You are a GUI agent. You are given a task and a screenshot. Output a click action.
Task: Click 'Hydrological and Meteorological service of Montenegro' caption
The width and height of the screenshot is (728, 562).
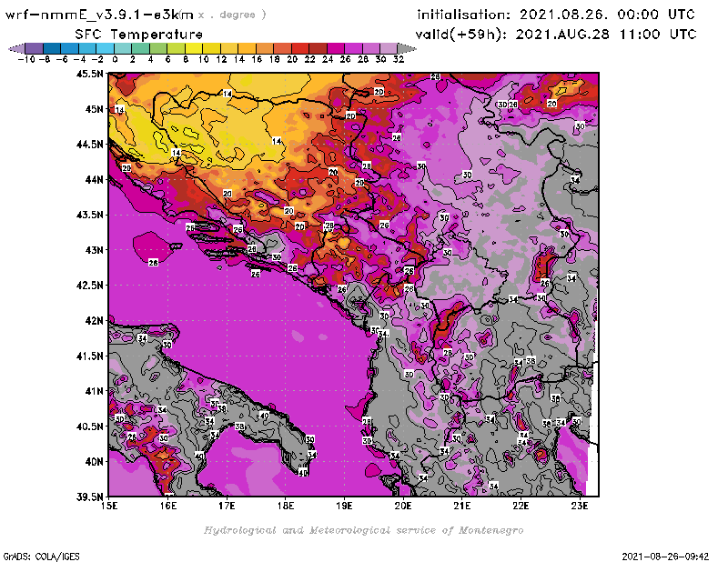coord(363,530)
